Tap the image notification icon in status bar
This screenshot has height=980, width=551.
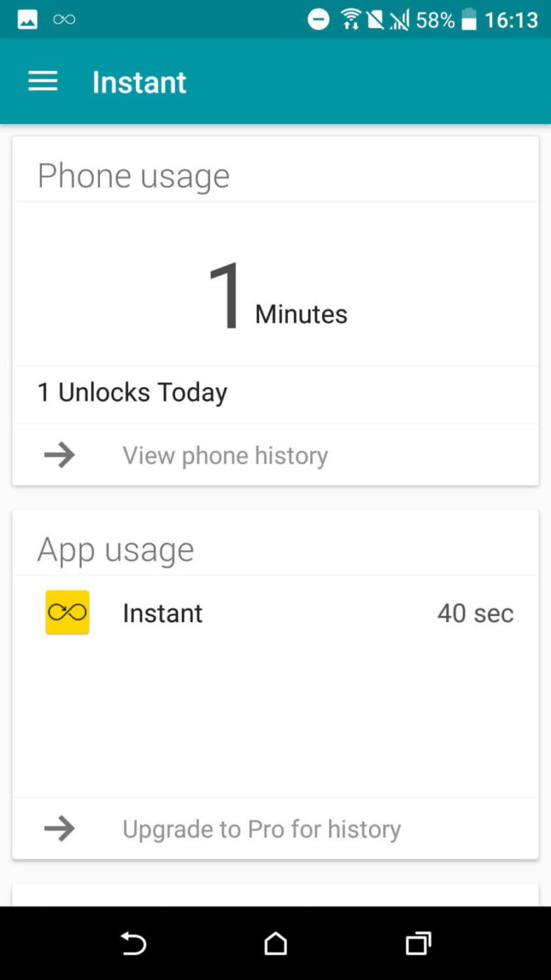pyautogui.click(x=27, y=19)
